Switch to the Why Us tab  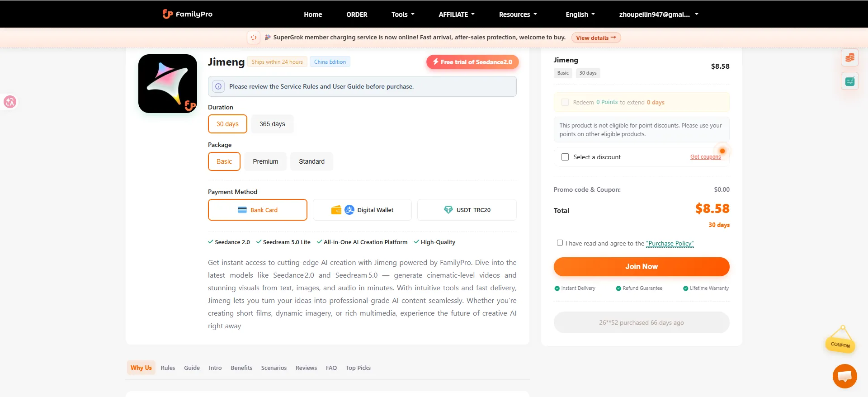tap(141, 368)
